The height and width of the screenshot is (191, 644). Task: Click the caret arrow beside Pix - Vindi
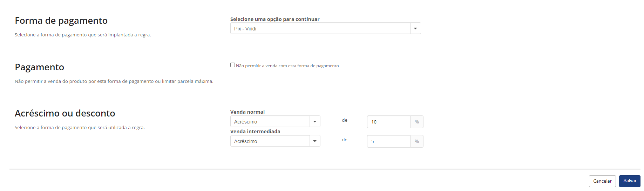tap(415, 28)
